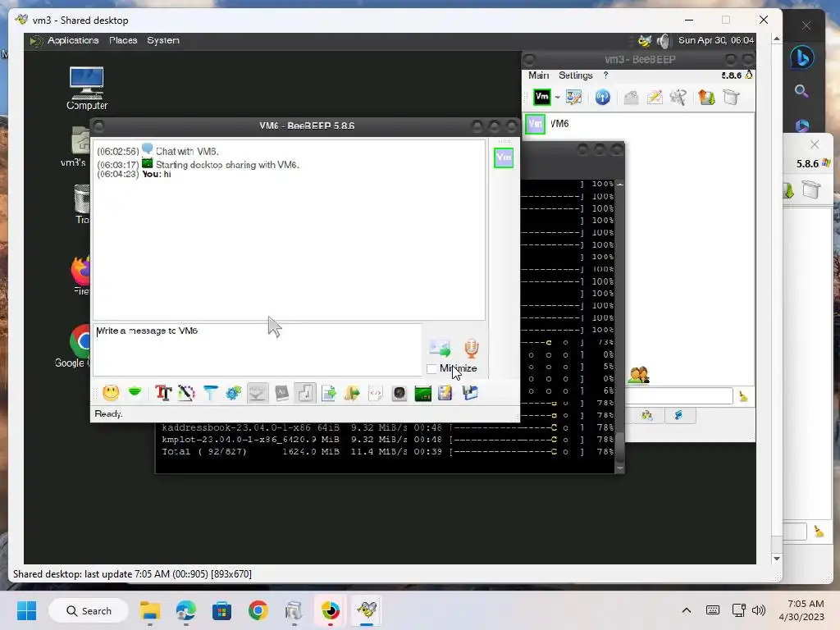The image size is (840, 630).
Task: Click the green desktop sharing icon
Action: [x=422, y=394]
